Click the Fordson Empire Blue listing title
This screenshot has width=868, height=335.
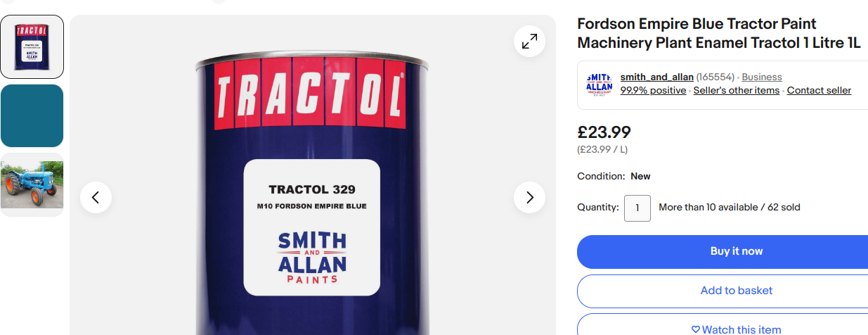[x=718, y=34]
